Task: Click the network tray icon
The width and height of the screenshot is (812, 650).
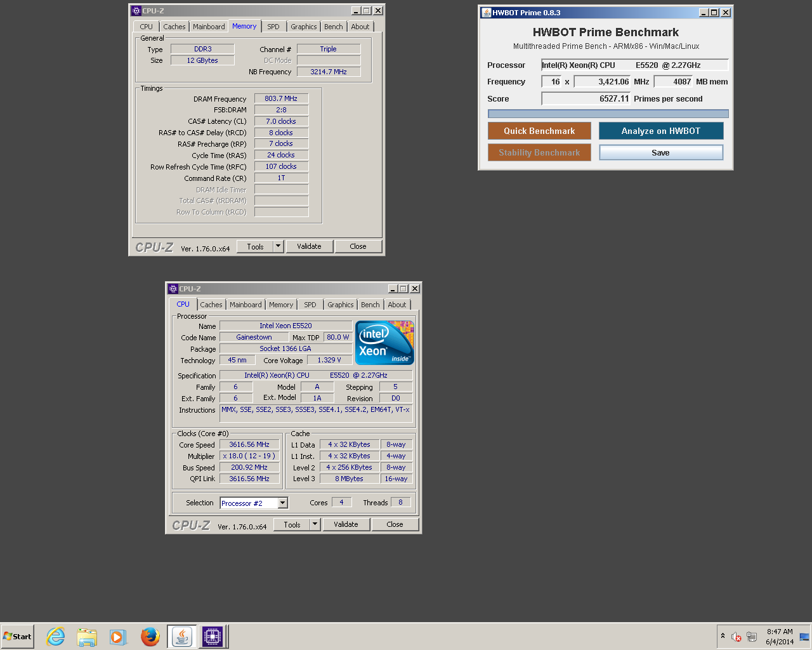Action: click(752, 637)
